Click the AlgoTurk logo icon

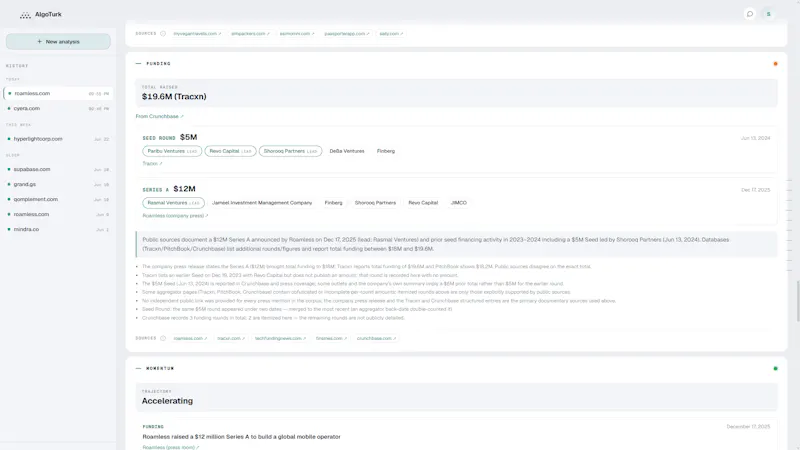(25, 15)
